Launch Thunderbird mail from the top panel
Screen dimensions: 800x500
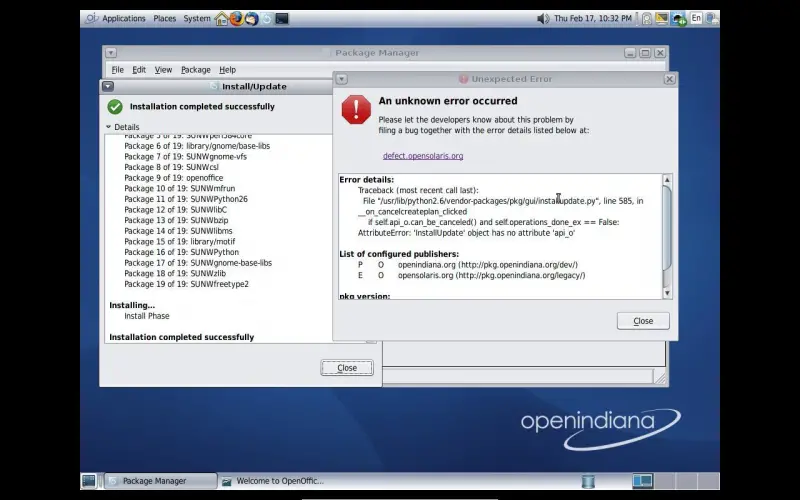[252, 19]
